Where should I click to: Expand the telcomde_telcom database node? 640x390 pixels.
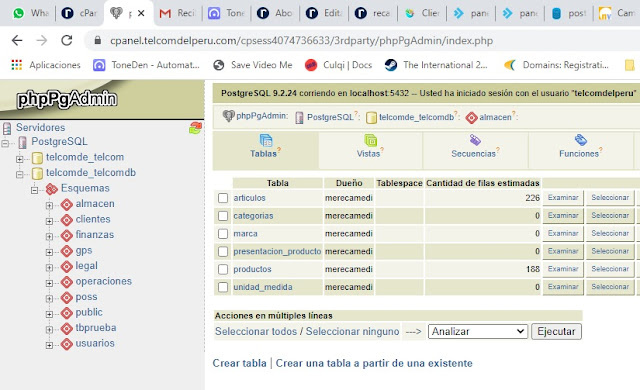tap(20, 159)
